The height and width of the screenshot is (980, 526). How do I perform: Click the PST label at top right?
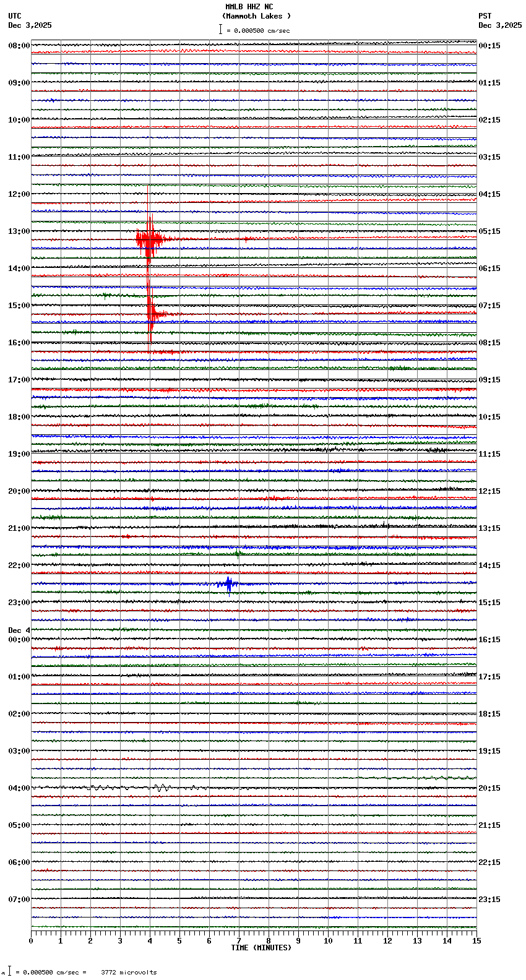(485, 16)
